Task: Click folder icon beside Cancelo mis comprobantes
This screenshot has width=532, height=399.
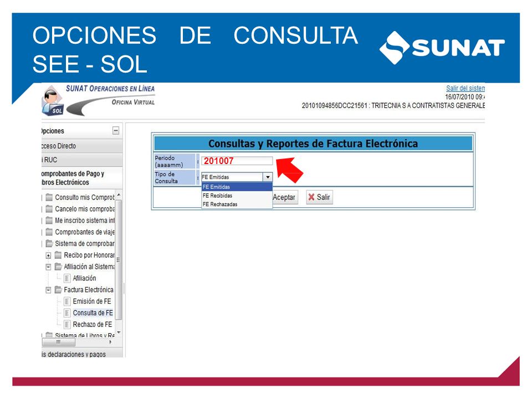Action: [x=49, y=209]
